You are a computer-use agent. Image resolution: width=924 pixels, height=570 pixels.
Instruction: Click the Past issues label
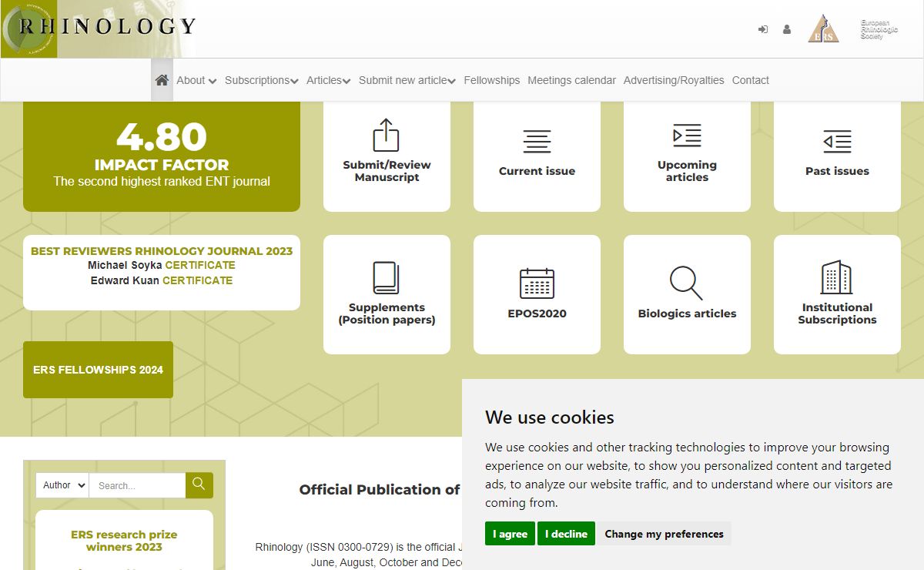coord(837,171)
